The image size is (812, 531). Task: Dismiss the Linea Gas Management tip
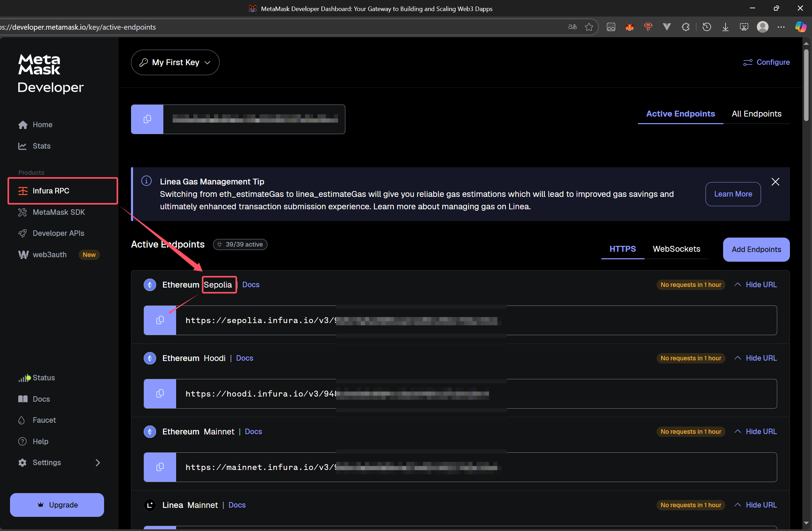click(775, 182)
